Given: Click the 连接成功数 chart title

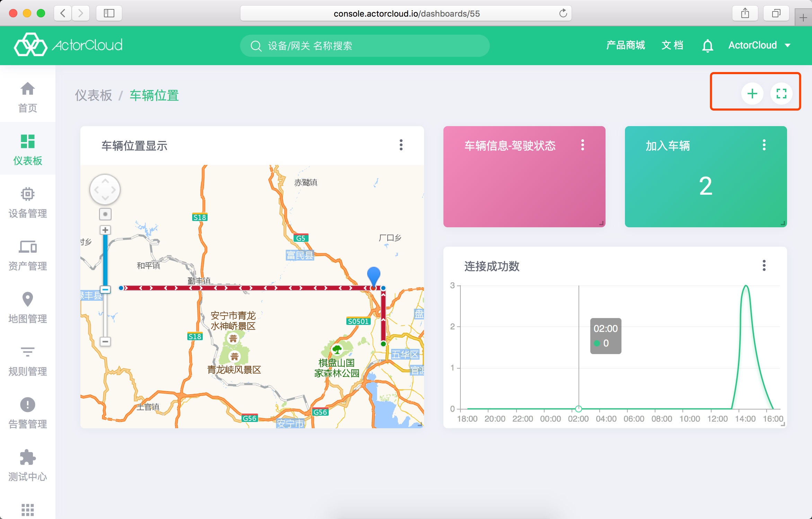Looking at the screenshot, I should pyautogui.click(x=492, y=266).
